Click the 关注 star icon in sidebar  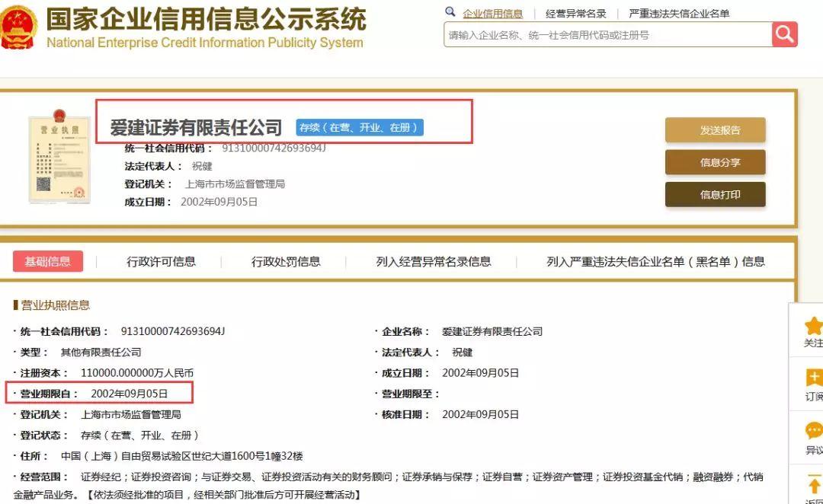(814, 326)
